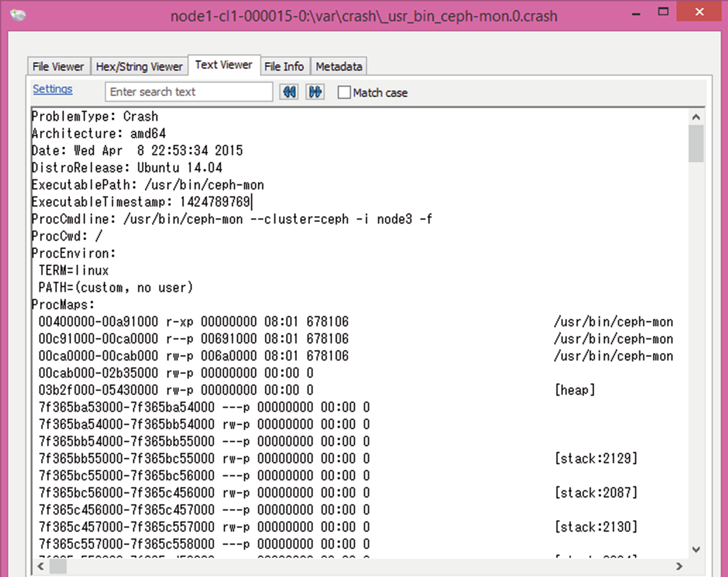Click the map row starting 7f365bb54000-7f365bb55000
Viewport: 728px width, 577px height.
pyautogui.click(x=204, y=441)
